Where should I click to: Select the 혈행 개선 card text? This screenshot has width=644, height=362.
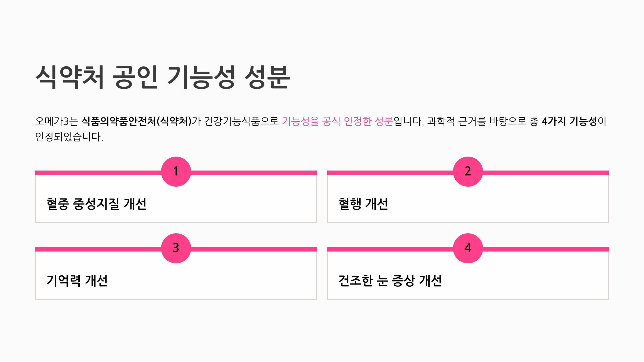pos(363,204)
